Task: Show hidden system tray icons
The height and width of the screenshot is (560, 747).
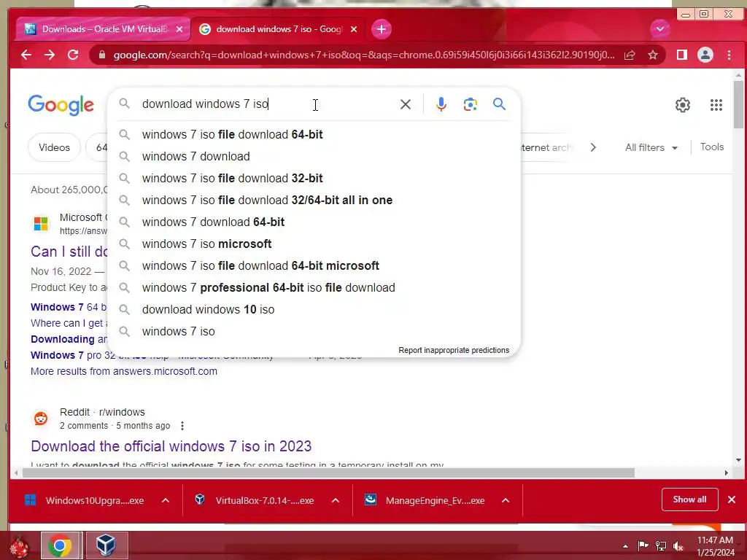Action: pos(625,546)
